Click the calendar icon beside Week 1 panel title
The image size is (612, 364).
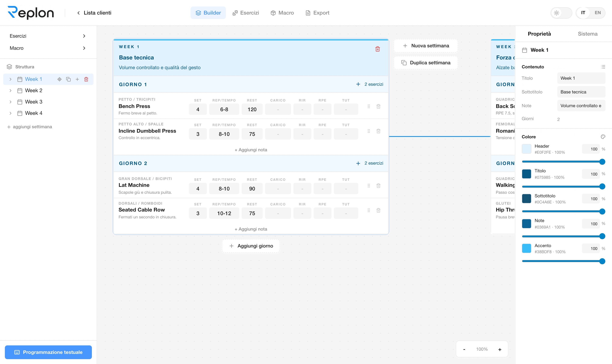coord(524,50)
